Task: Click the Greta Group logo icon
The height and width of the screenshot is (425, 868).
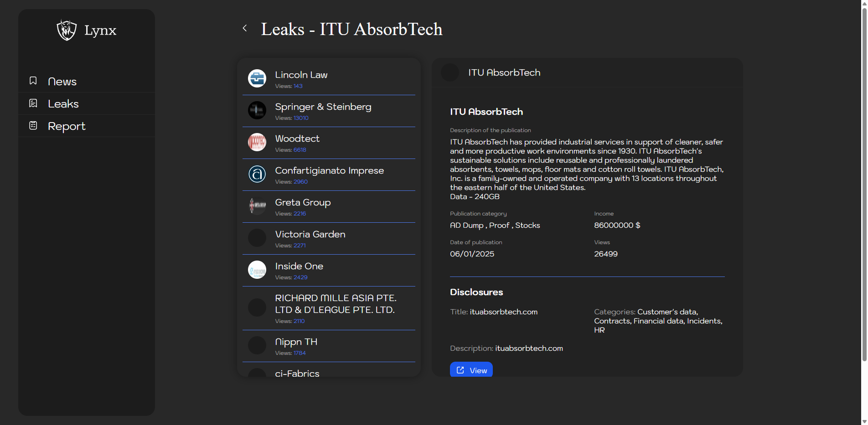Action: coord(257,206)
